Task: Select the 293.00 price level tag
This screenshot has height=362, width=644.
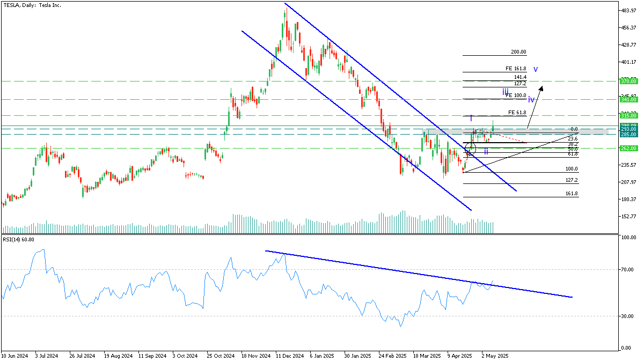Action: (629, 129)
